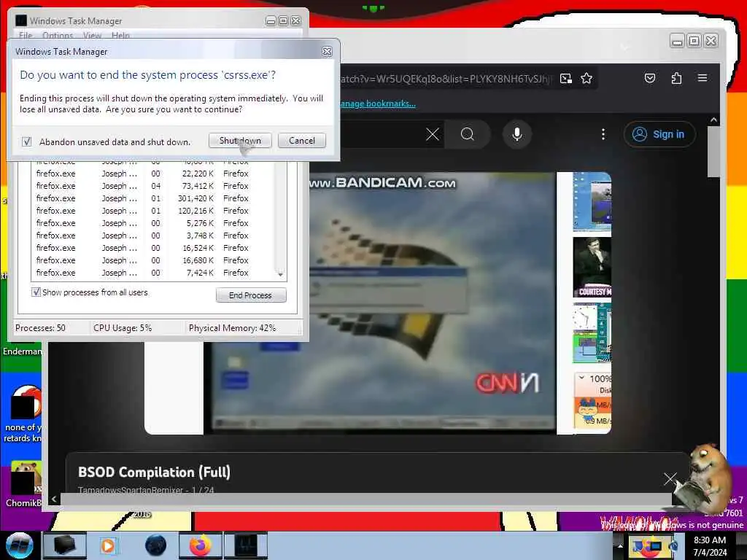This screenshot has width=747, height=560.
Task: Open the top playlist video thumbnail
Action: [592, 202]
